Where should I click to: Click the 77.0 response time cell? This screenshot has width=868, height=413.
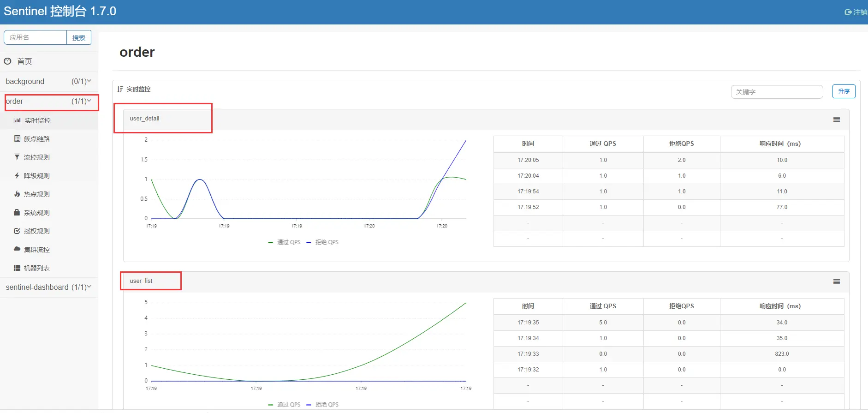[x=782, y=207]
